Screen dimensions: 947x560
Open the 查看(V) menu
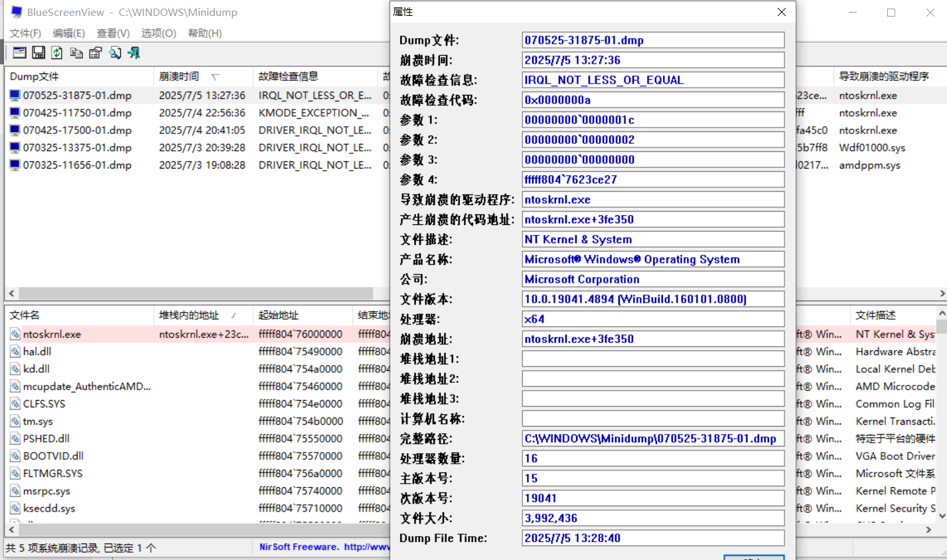click(113, 33)
